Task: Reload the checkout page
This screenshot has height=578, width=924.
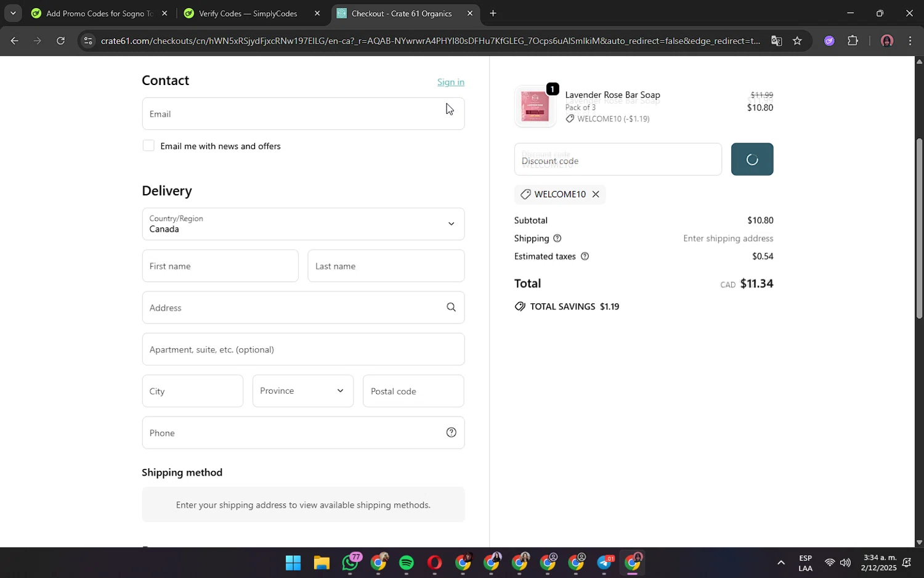Action: (x=60, y=41)
